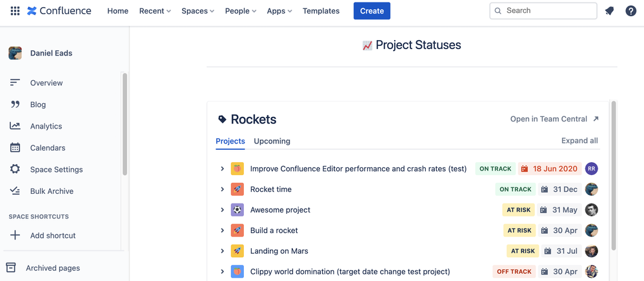Open the People dropdown menu

coord(241,11)
